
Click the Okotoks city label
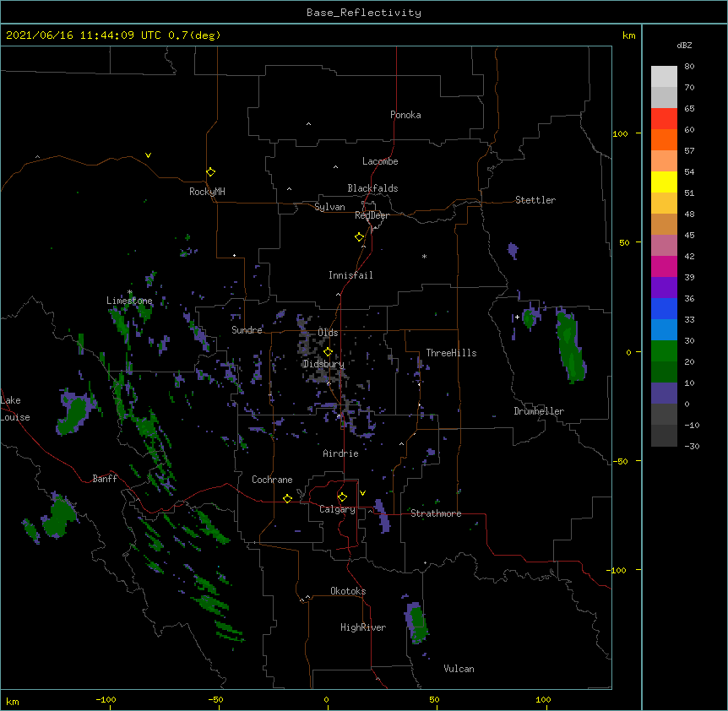348,591
